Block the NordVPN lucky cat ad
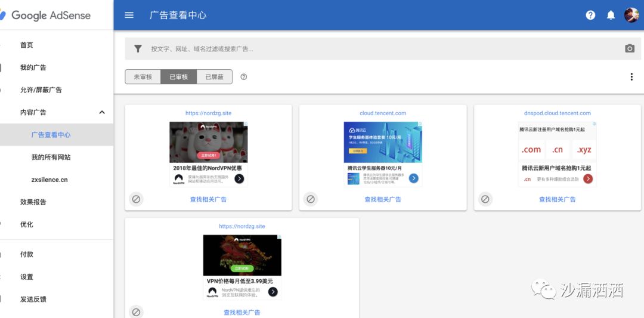This screenshot has height=318, width=644. 136,199
